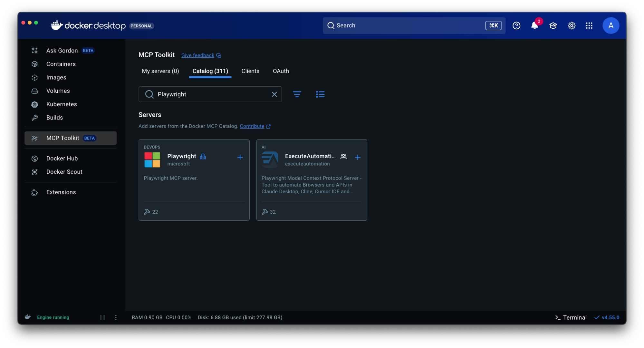Switch to the OAuth tab
This screenshot has width=644, height=348.
[x=280, y=71]
